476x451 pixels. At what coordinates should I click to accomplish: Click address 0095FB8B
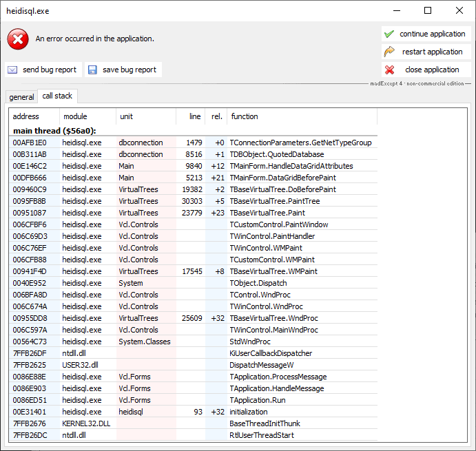(29, 201)
